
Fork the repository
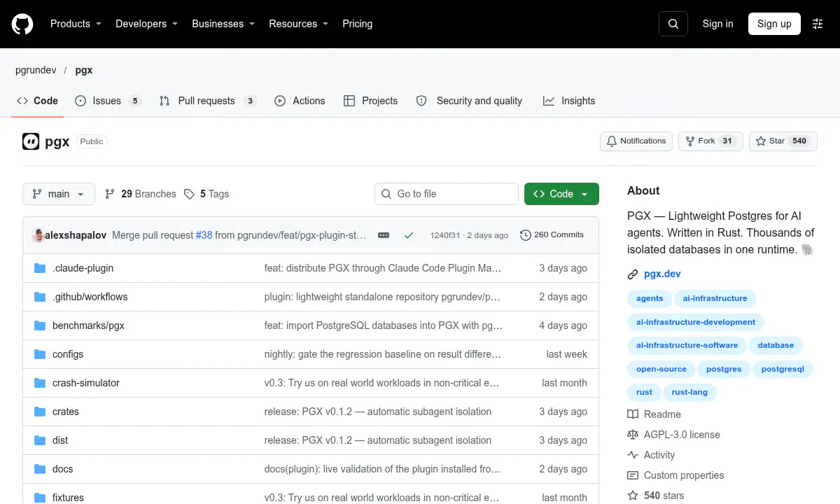click(710, 141)
